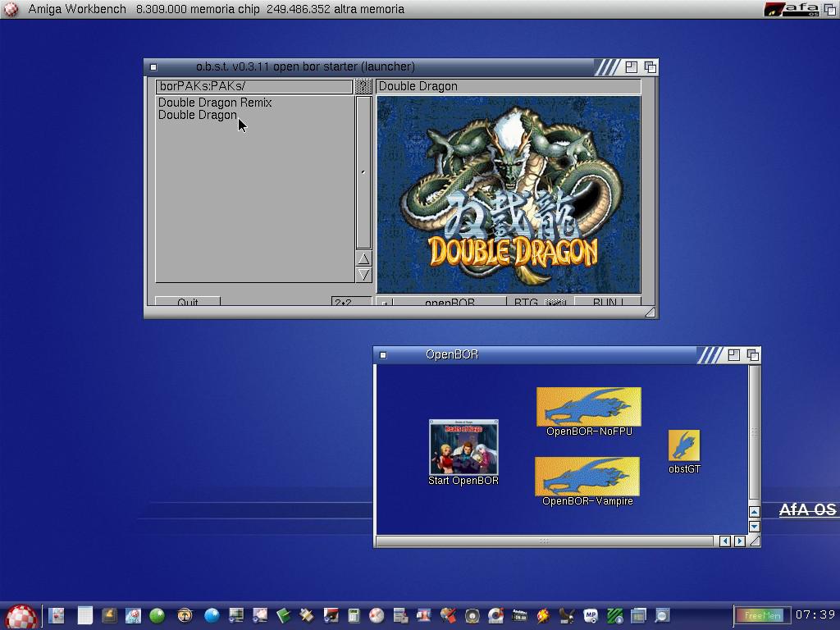The image size is (840, 630).
Task: Open the lightning bolt ball icon in taskbar
Action: pos(543,615)
